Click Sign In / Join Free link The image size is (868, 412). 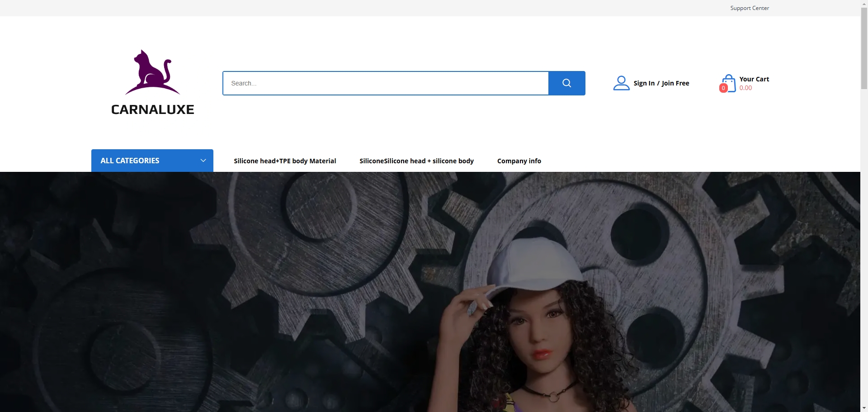[661, 83]
